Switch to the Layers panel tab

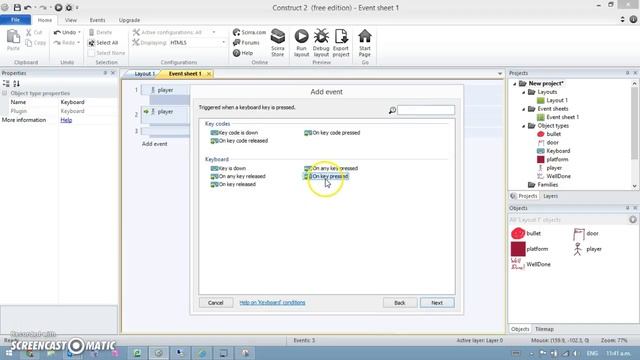[550, 196]
